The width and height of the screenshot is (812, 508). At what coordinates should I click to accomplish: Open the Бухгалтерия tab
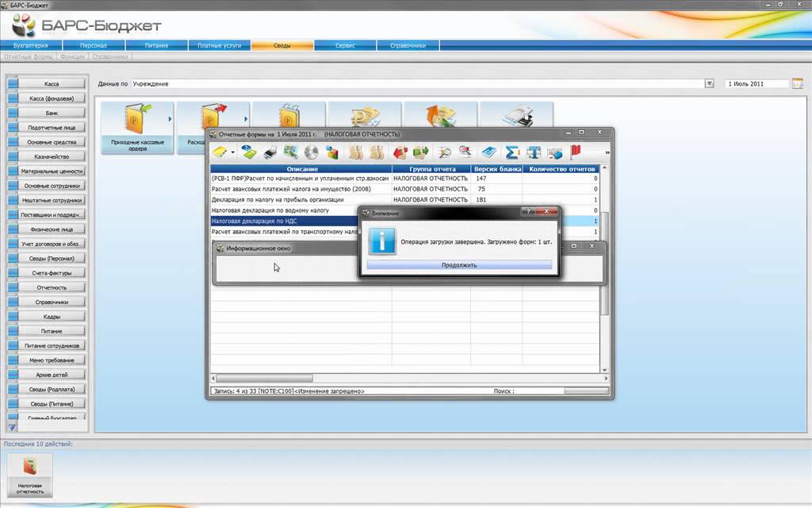pyautogui.click(x=31, y=45)
